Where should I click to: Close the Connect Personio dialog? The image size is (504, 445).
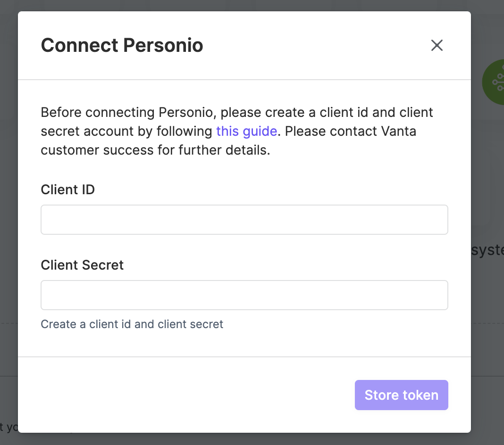click(x=437, y=45)
